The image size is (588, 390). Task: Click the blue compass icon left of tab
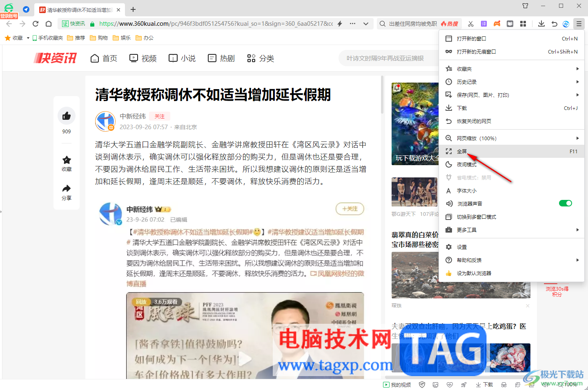26,9
